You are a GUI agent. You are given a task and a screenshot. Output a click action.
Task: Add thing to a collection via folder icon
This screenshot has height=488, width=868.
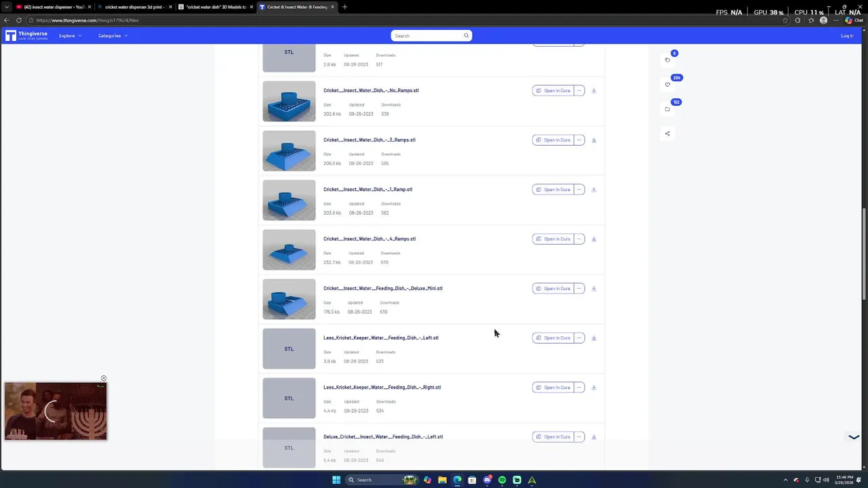pos(667,109)
